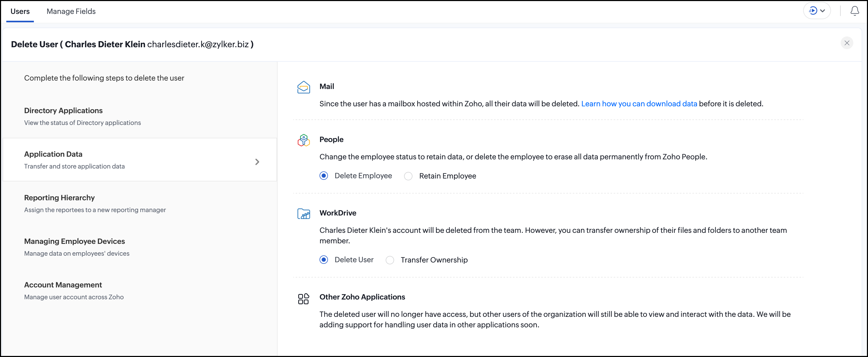Select the WorkDrive Delete User radio option
868x357 pixels.
click(x=324, y=260)
